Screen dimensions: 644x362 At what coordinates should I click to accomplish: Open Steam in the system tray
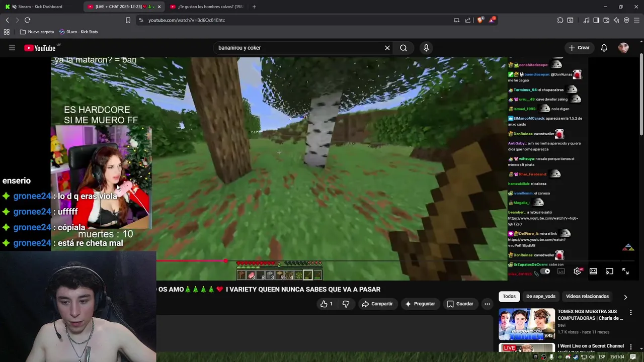point(576,357)
